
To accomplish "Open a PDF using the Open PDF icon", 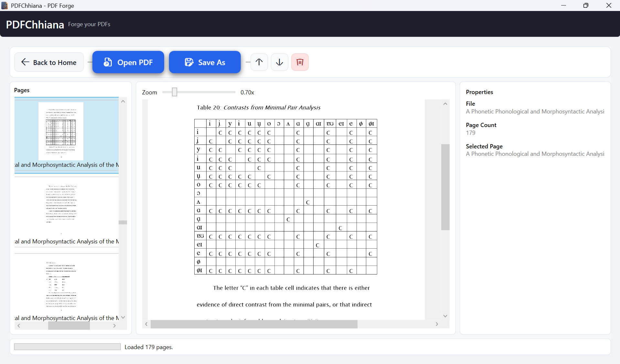I will point(108,62).
